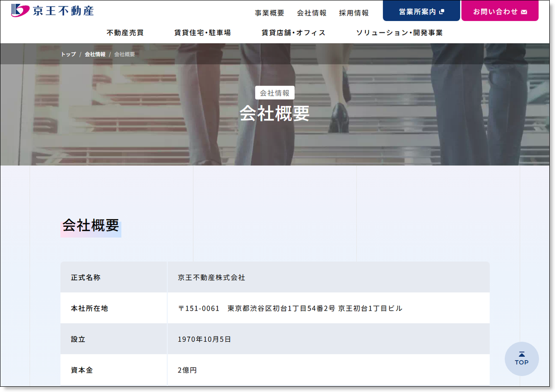Click the 会社情報 label on banner

click(275, 93)
